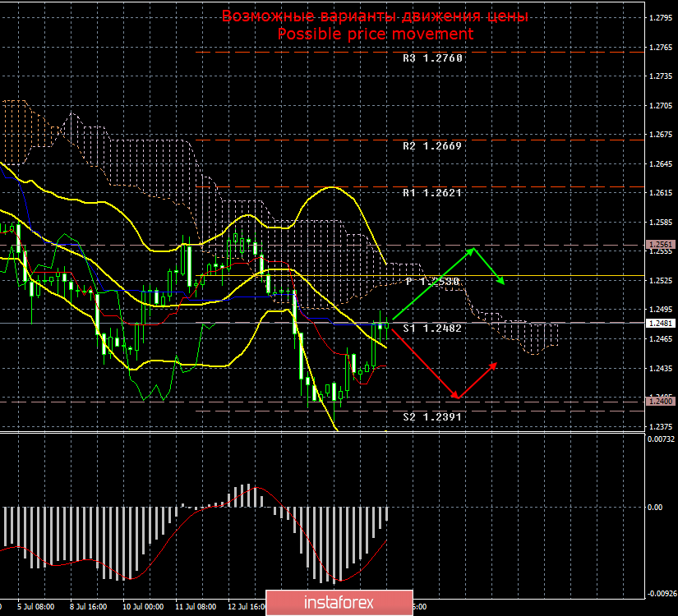This screenshot has width=678, height=616.
Task: Click the 1.2525 price axis value
Action: [661, 281]
